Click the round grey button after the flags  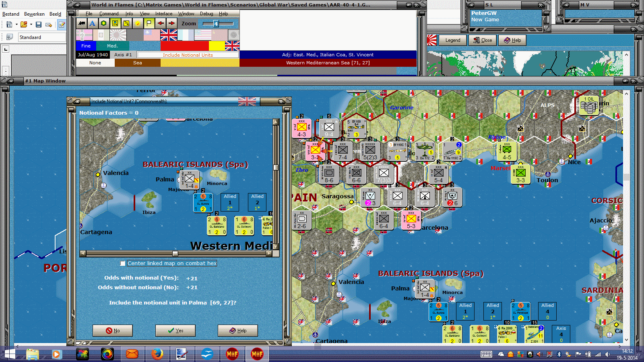[234, 35]
